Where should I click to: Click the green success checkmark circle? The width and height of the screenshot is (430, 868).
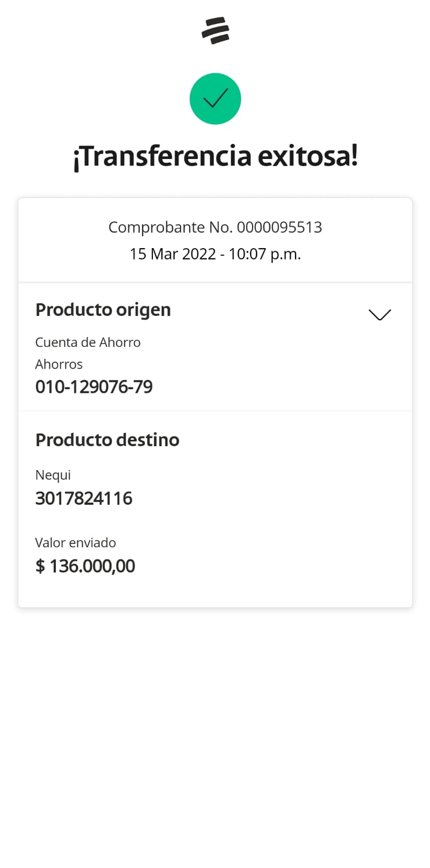pos(215,99)
